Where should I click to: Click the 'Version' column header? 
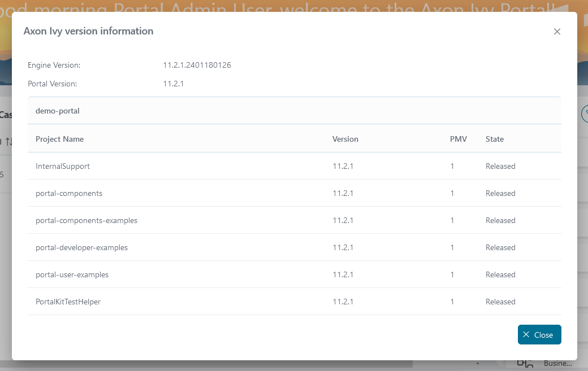coord(345,139)
